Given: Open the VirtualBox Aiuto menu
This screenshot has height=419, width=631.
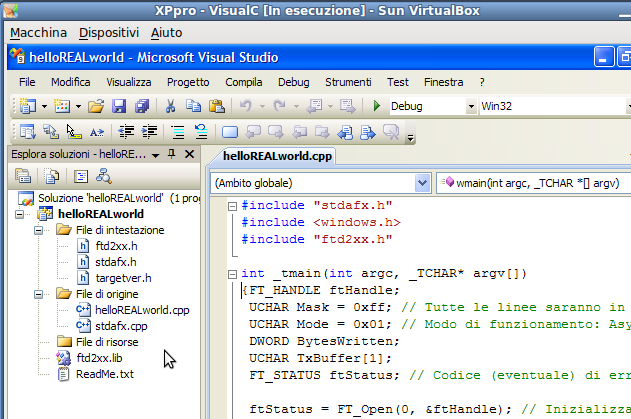Looking at the screenshot, I should click(166, 33).
